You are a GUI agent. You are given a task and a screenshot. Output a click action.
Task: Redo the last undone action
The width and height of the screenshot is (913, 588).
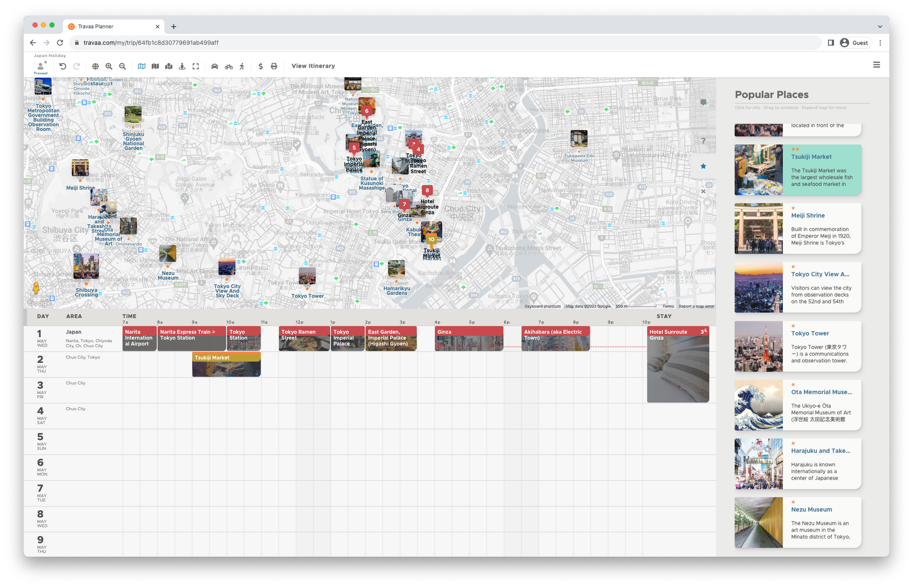point(76,66)
